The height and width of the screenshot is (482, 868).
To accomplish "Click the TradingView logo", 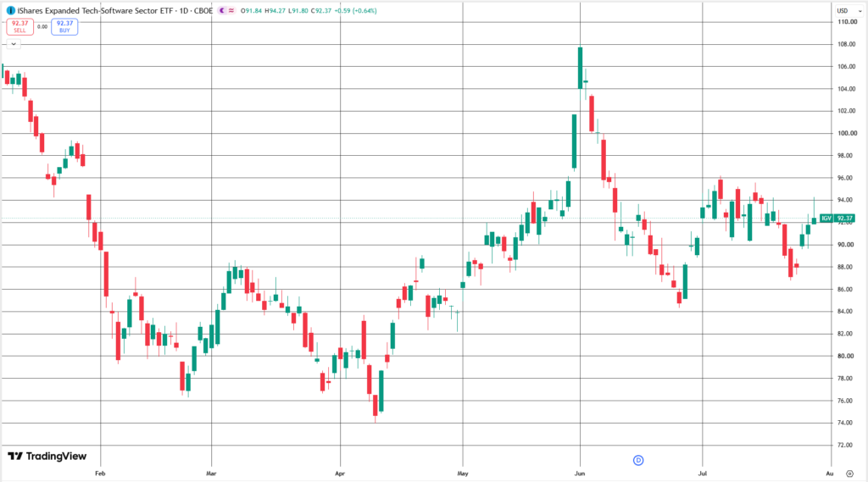I will point(47,456).
